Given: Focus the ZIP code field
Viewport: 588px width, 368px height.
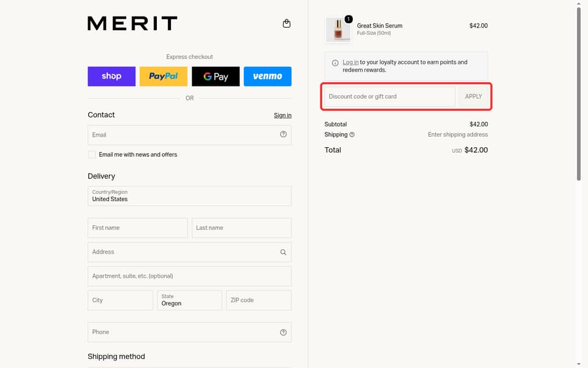Looking at the screenshot, I should [258, 301].
